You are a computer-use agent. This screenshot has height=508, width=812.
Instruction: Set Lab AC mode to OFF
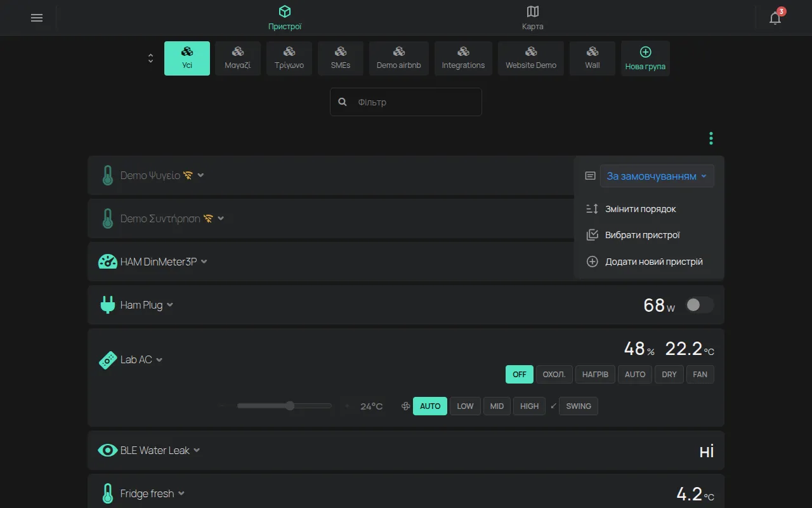(520, 374)
